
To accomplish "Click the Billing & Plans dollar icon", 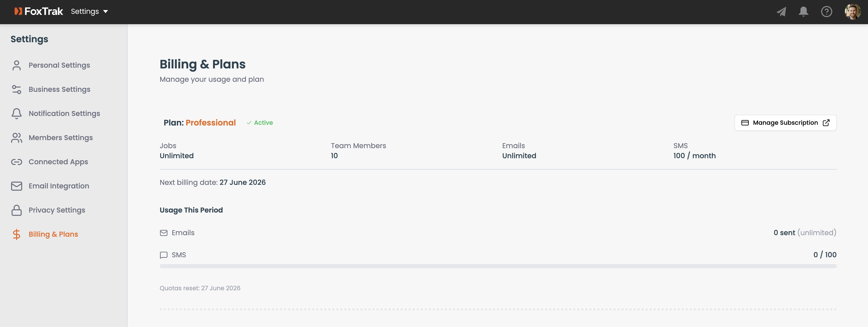I will coord(17,234).
